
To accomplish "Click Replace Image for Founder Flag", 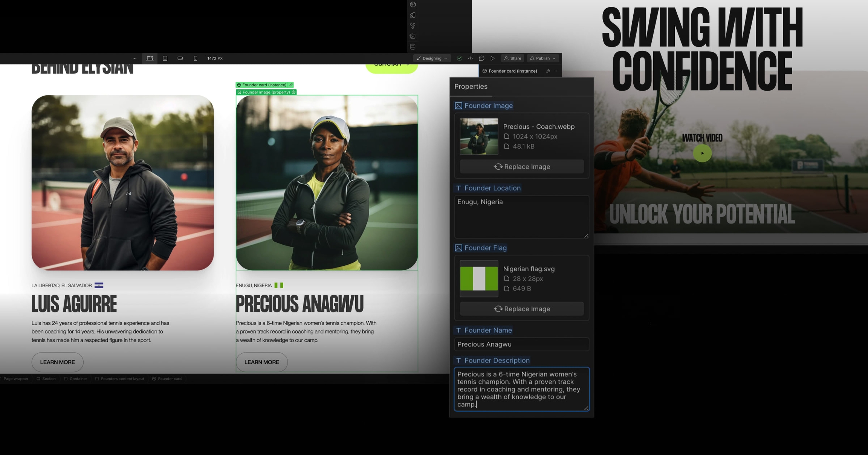I will [521, 309].
